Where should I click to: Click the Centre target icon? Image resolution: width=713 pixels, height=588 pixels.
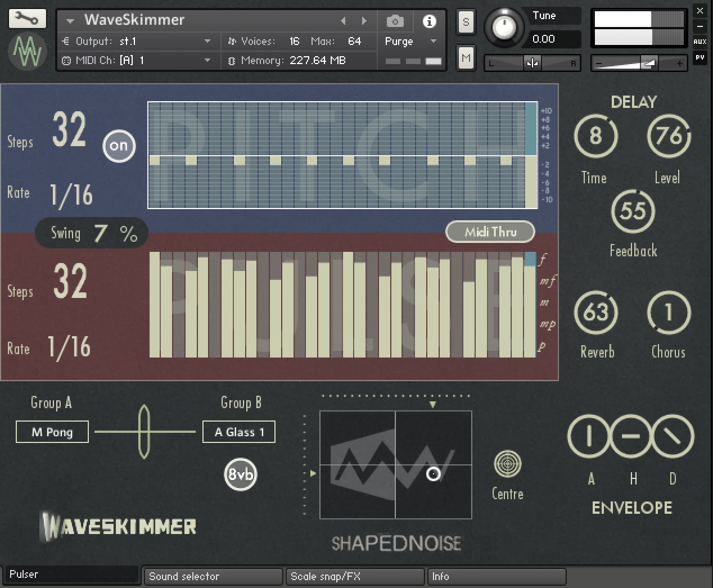507,464
